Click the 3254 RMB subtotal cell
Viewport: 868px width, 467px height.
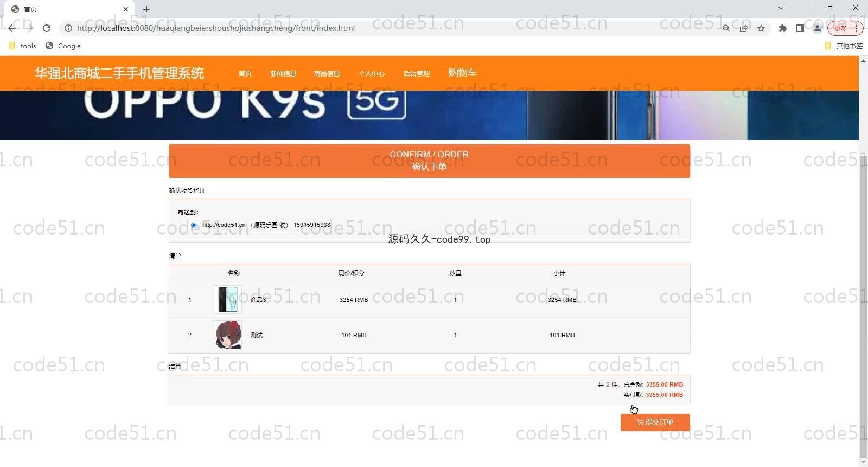pos(562,300)
